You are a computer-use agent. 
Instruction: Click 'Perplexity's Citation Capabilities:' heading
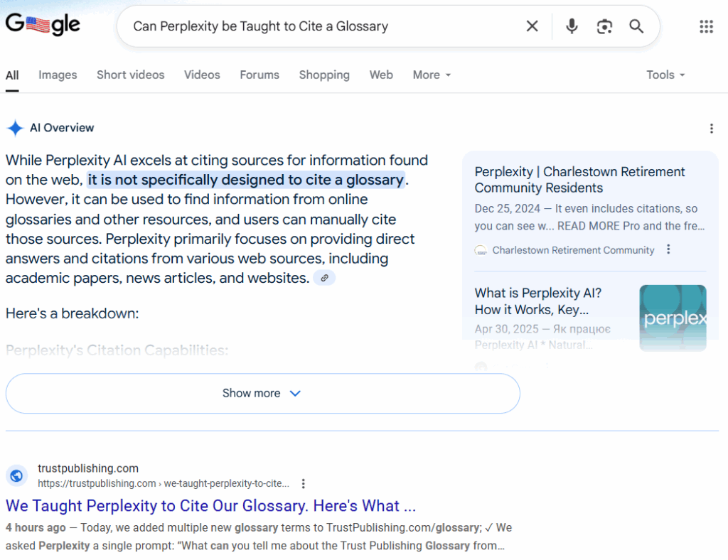pos(117,350)
